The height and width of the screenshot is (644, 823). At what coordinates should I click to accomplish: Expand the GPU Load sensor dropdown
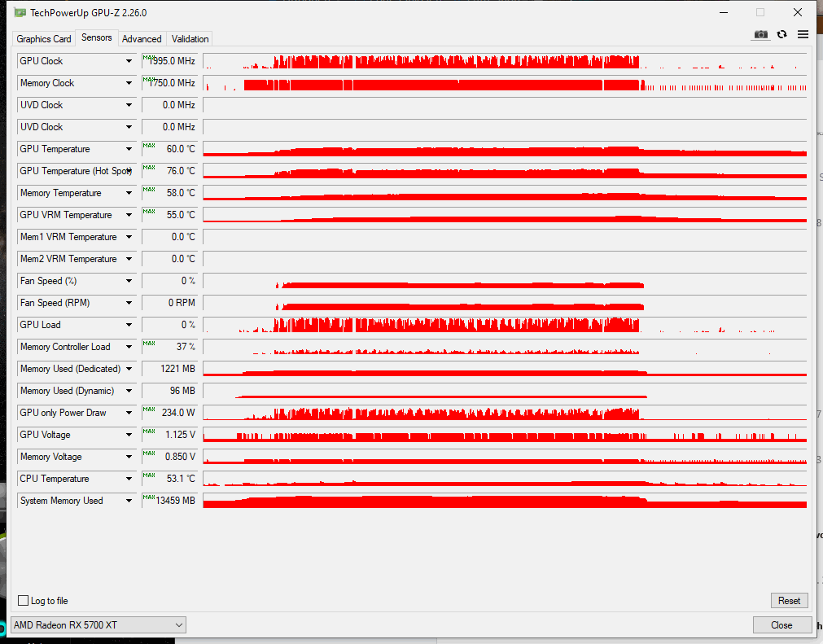click(129, 326)
